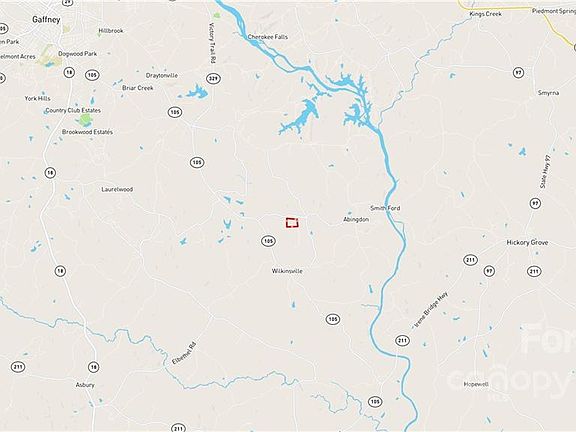Viewport: 576px width, 432px height.
Task: Select the Gaffney city label
Action: 46,20
